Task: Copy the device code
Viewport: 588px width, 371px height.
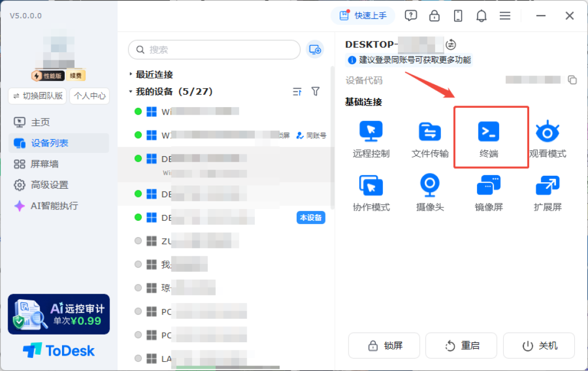Action: [x=572, y=80]
